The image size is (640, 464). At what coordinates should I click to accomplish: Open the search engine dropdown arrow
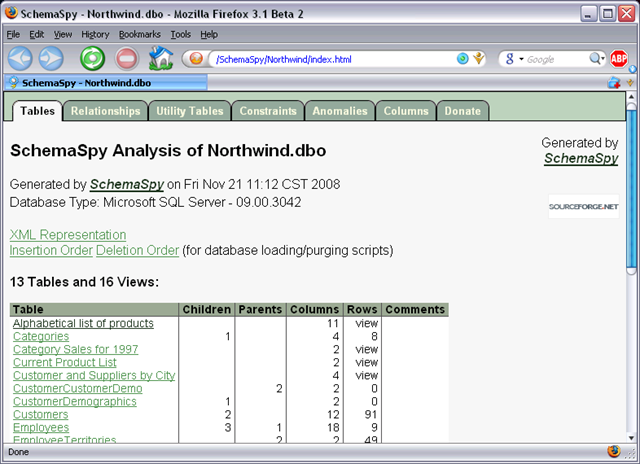(521, 60)
